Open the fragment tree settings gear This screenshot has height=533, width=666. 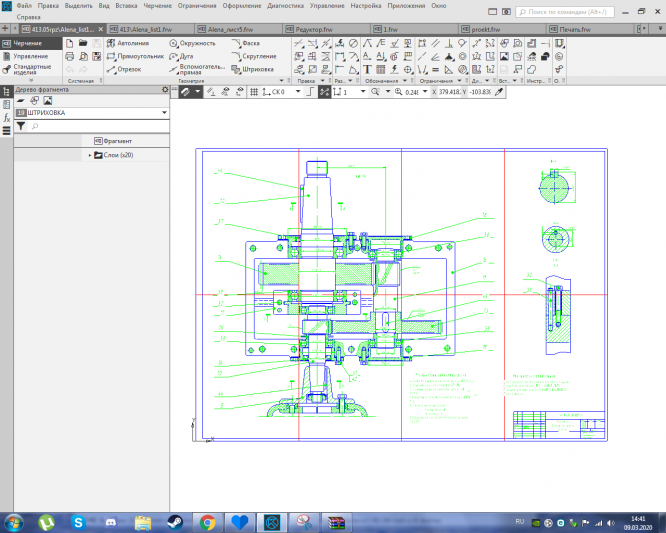click(x=165, y=90)
